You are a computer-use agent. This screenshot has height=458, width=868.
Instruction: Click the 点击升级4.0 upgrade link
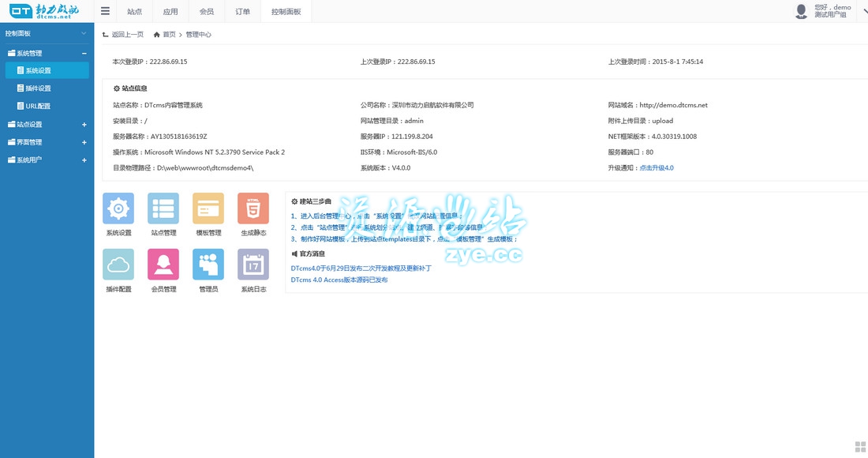click(656, 168)
